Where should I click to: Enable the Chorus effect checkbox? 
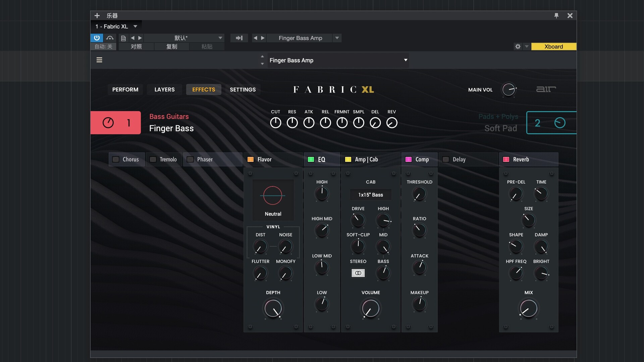[x=116, y=160]
